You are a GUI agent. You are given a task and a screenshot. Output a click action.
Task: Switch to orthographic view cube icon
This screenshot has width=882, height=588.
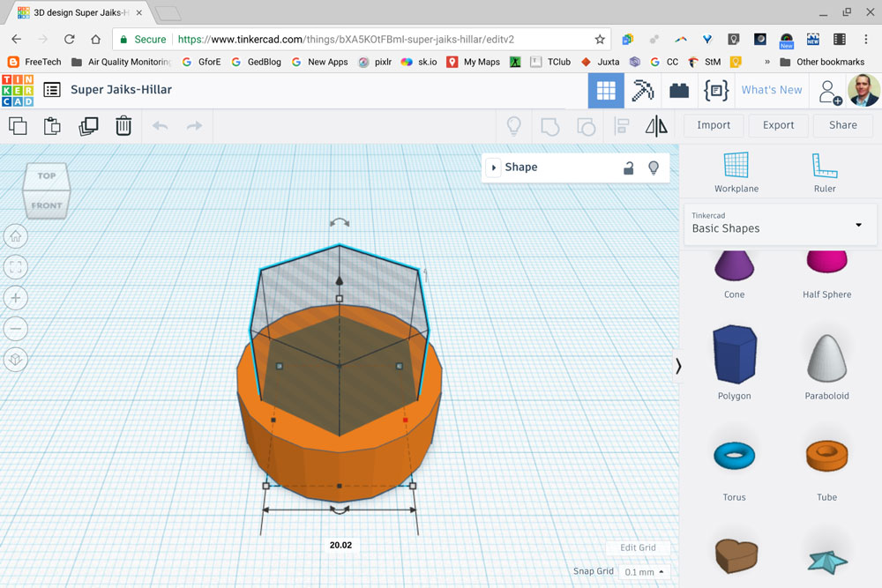pos(16,360)
